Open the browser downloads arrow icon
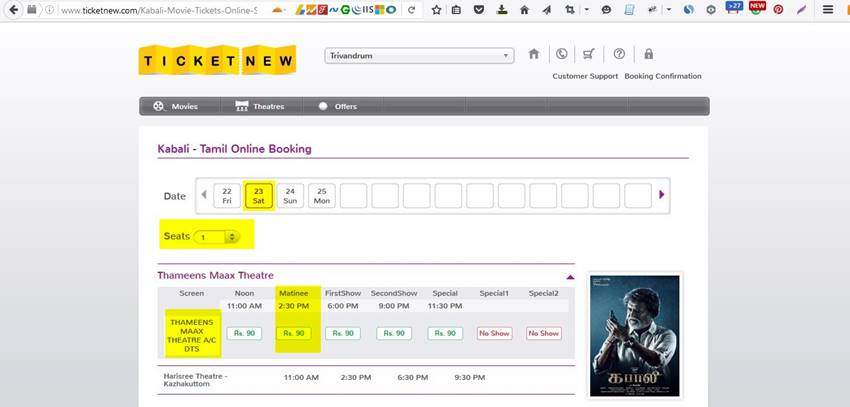 click(x=502, y=10)
